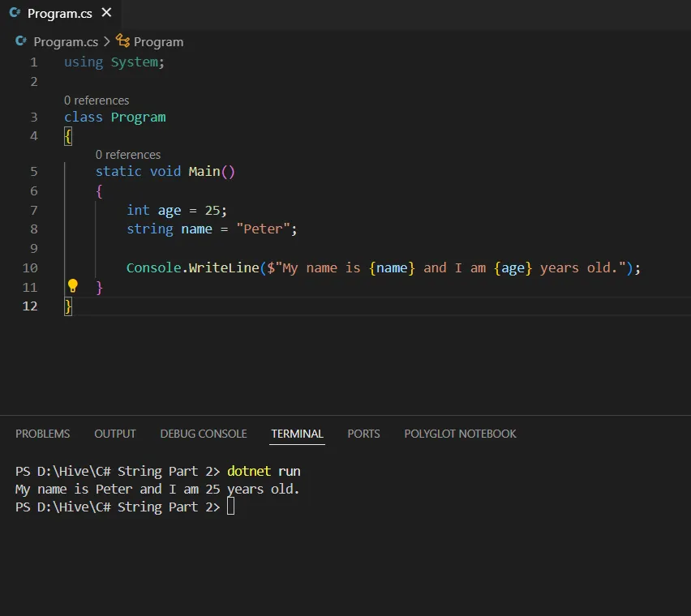Screen dimensions: 691x616
Task: Click line number 10 in the gutter
Action: pyautogui.click(x=30, y=267)
